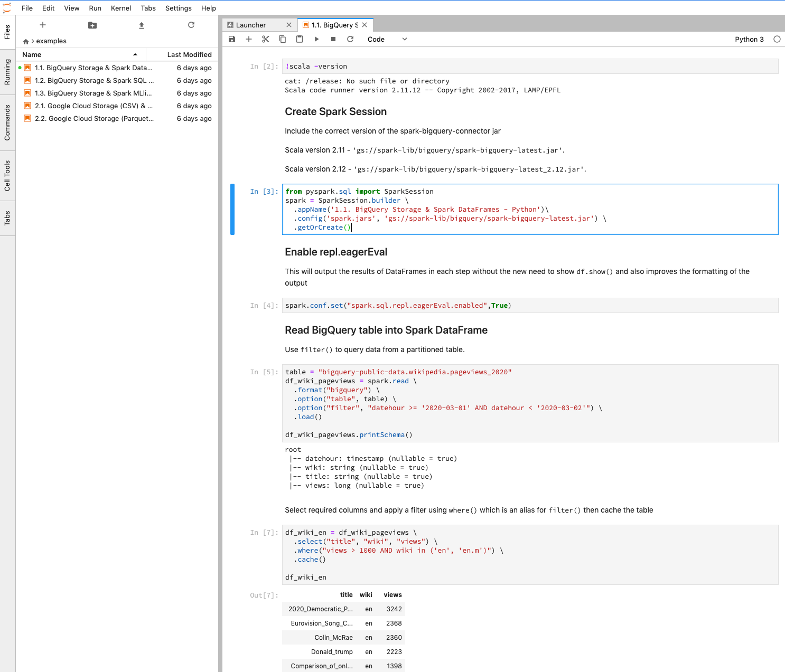Copy the selected cell
This screenshot has width=785, height=672.
click(283, 39)
